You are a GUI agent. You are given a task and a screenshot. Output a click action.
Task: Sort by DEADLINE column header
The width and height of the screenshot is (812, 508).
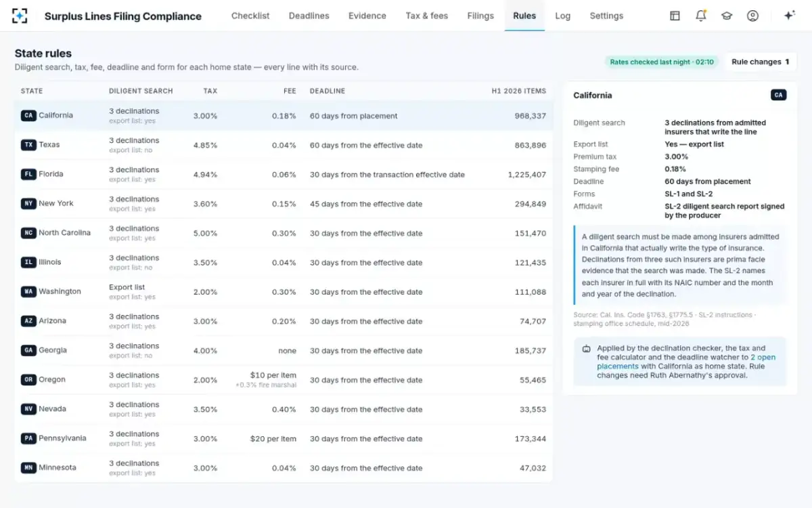(328, 91)
